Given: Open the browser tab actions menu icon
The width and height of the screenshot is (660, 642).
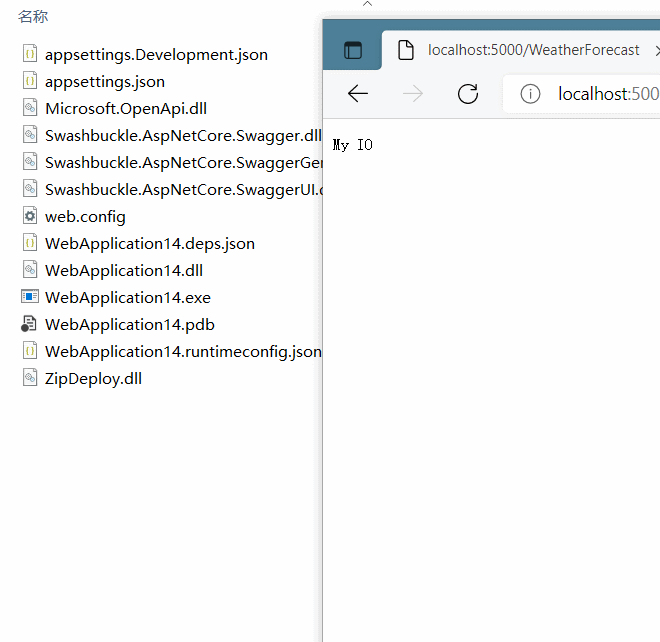Looking at the screenshot, I should pos(353,50).
